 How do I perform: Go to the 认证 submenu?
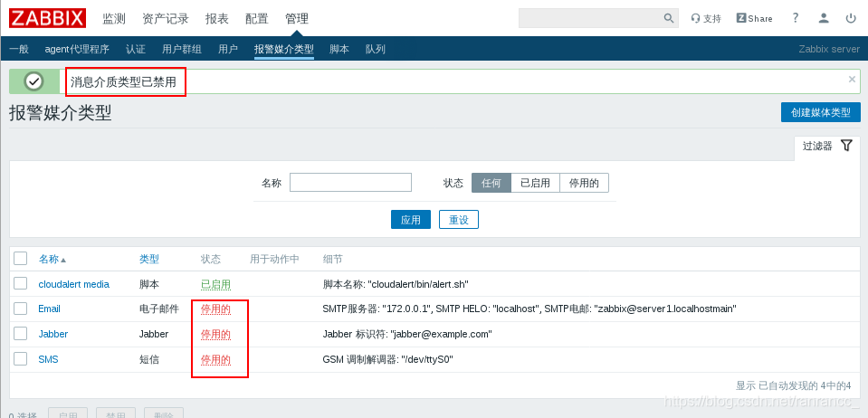pyautogui.click(x=136, y=49)
